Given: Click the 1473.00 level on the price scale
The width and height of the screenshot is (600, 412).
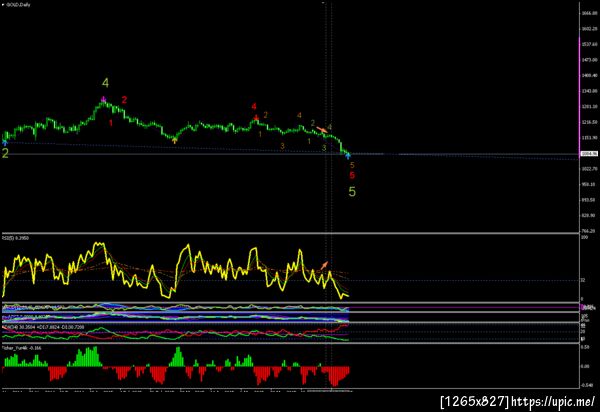Looking at the screenshot, I should [590, 60].
